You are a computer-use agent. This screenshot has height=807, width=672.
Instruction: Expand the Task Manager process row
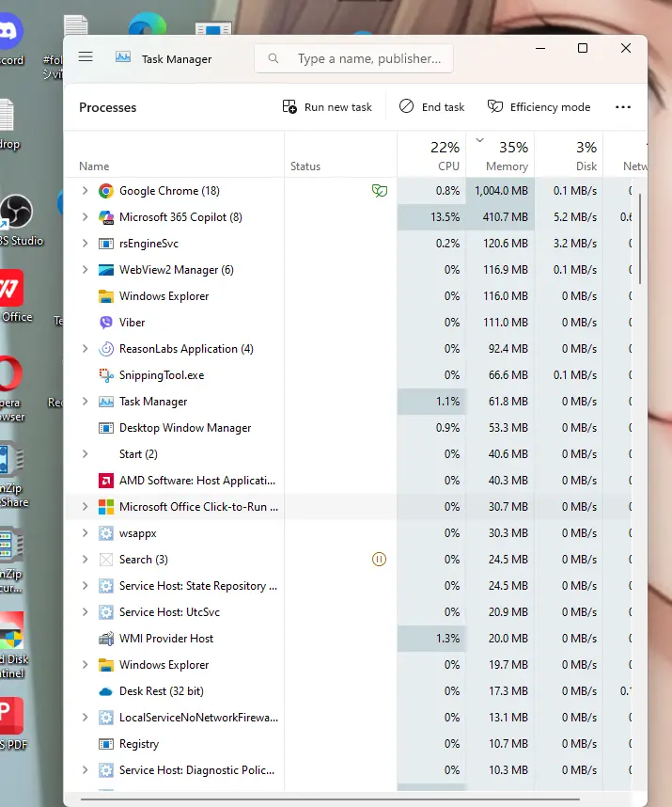(85, 402)
